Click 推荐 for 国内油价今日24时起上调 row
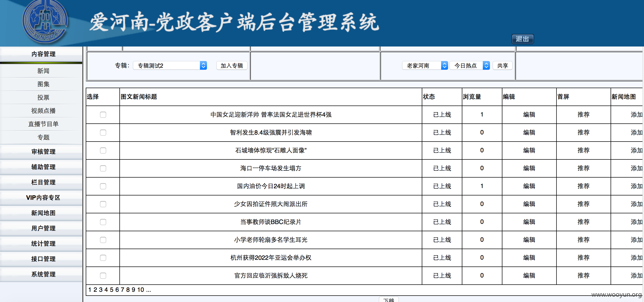This screenshot has width=644, height=302. (x=584, y=186)
